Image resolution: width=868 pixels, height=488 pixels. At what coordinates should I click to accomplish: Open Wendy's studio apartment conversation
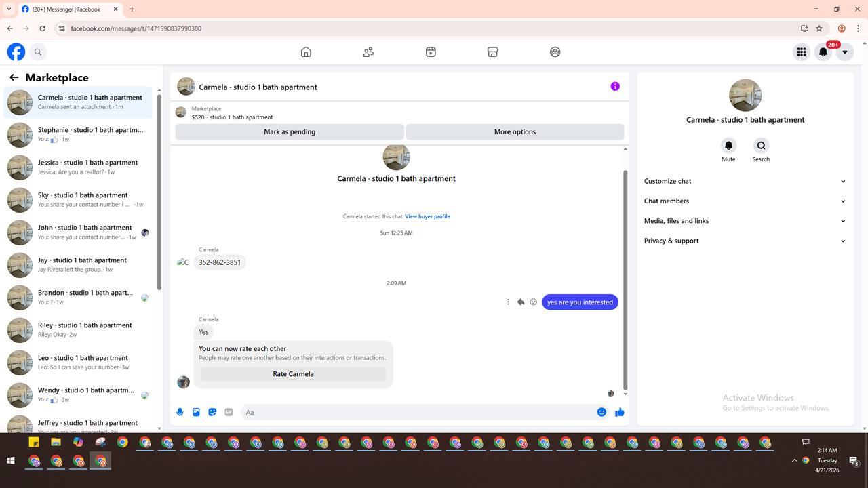pyautogui.click(x=79, y=395)
